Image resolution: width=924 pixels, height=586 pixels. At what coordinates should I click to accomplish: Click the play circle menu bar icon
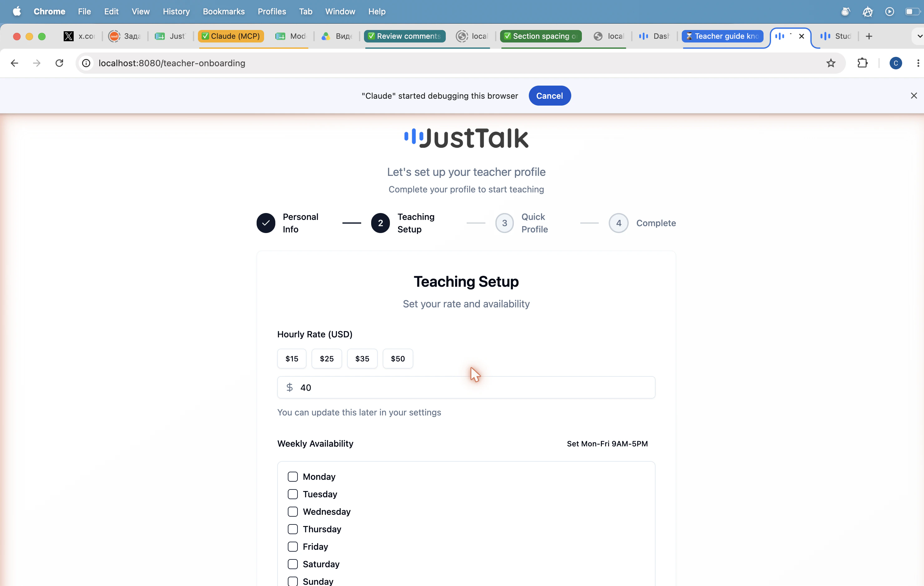coord(889,12)
